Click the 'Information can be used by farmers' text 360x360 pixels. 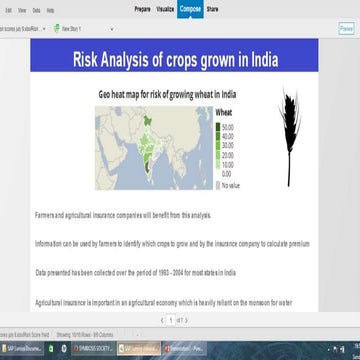(172, 244)
